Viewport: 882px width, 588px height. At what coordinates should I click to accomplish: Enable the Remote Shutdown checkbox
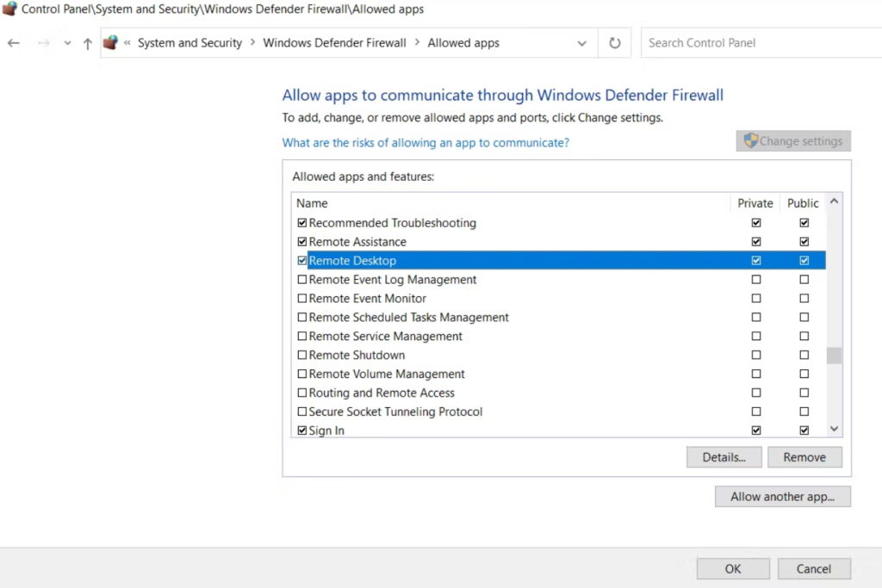pos(302,355)
